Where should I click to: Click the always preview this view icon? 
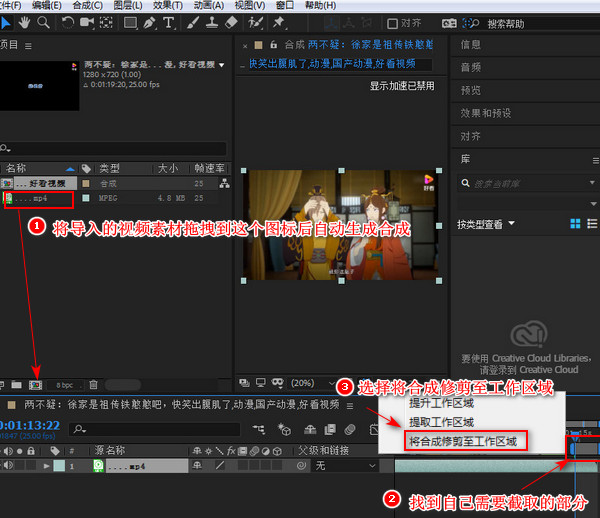pyautogui.click(x=244, y=383)
